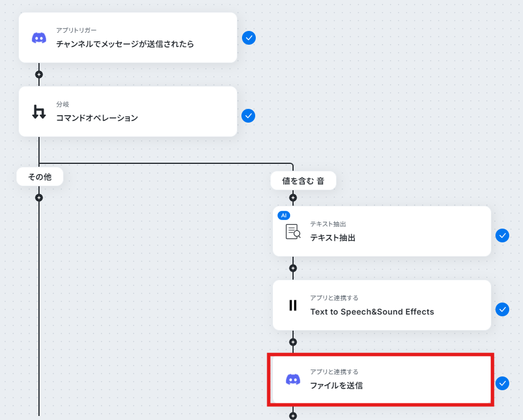Add step below ファイルを送信 card
The image size is (523, 420).
pyautogui.click(x=293, y=416)
